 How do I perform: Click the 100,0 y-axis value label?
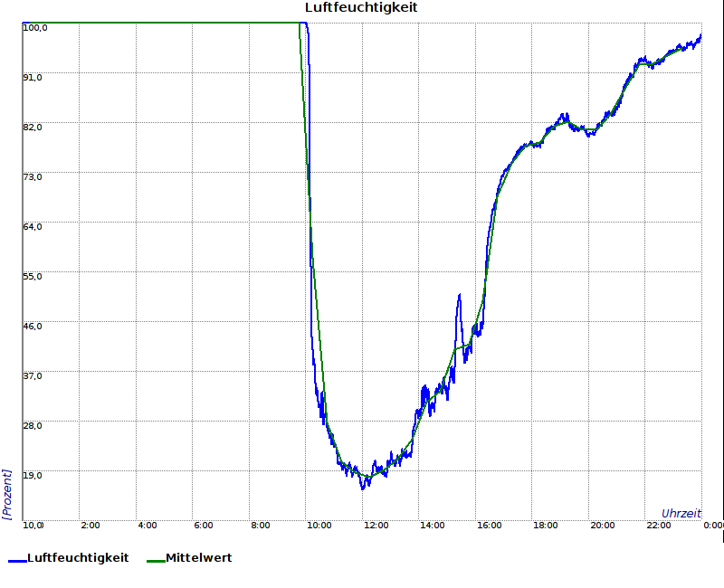[34, 27]
